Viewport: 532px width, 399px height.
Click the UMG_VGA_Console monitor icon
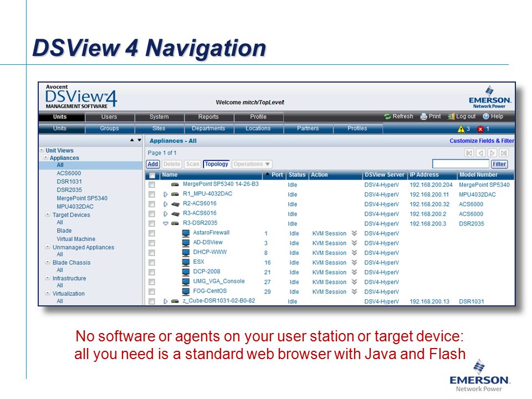pos(186,282)
